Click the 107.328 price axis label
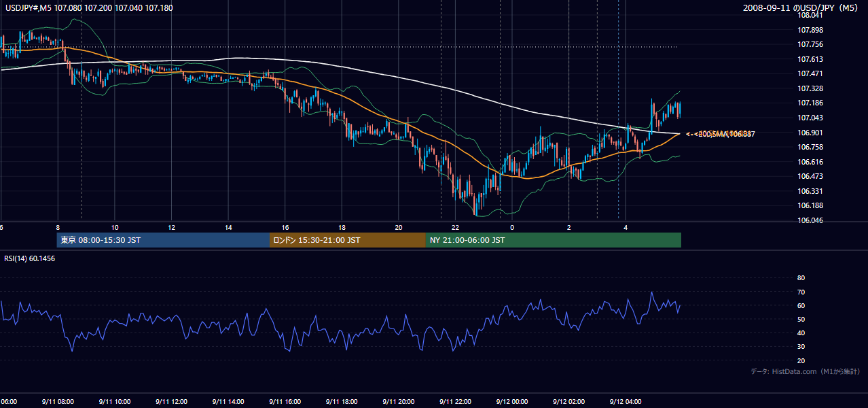 tap(810, 88)
